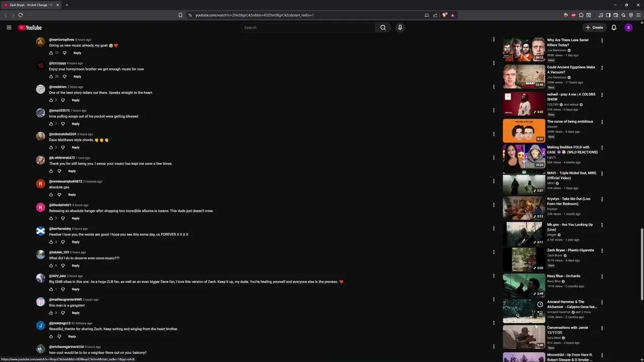Open options menu for @rendelven comment

pyautogui.click(x=494, y=86)
